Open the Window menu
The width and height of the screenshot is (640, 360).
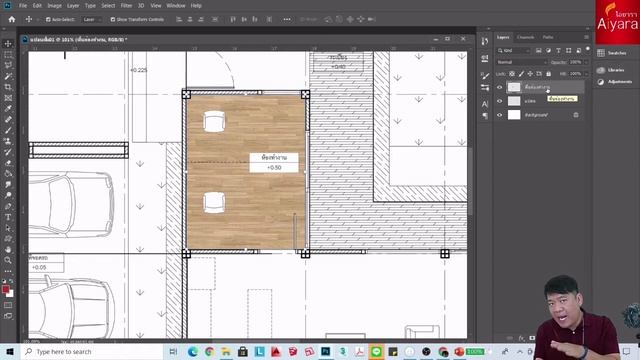coord(176,6)
